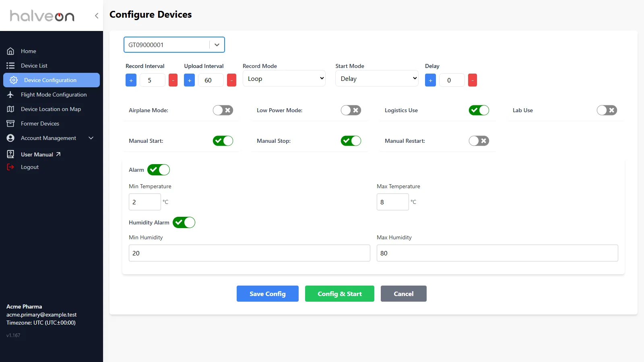Open the Device List page
This screenshot has width=644, height=362.
tap(52, 66)
